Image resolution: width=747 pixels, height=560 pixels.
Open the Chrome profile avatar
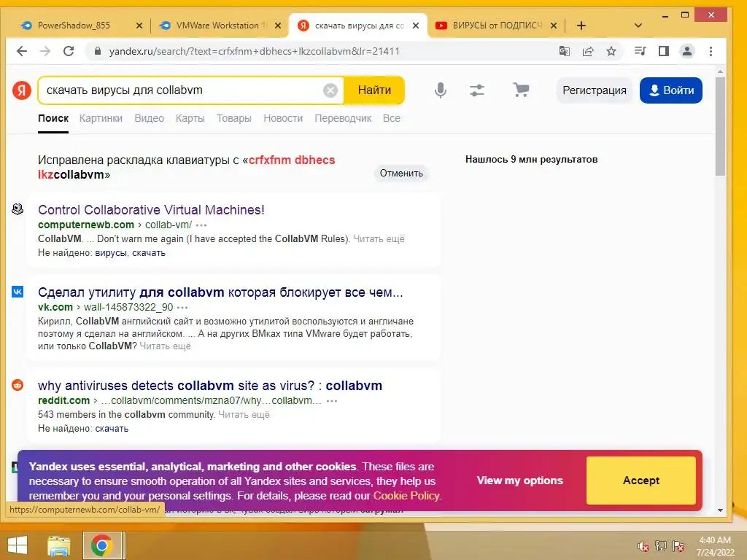click(687, 51)
